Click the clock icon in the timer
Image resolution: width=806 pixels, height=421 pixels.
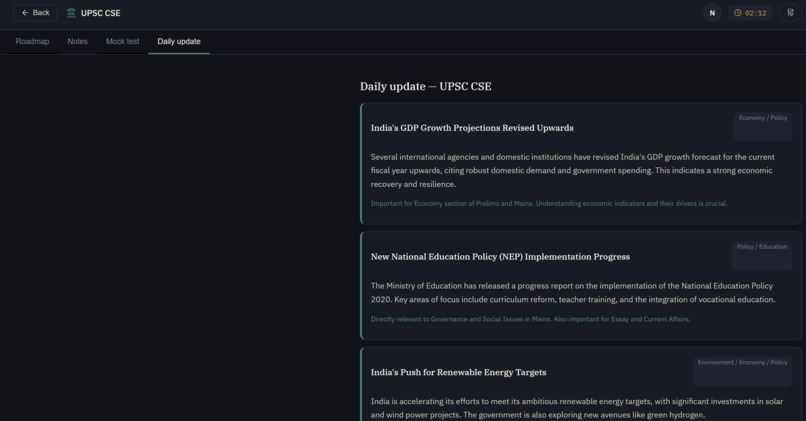click(738, 13)
